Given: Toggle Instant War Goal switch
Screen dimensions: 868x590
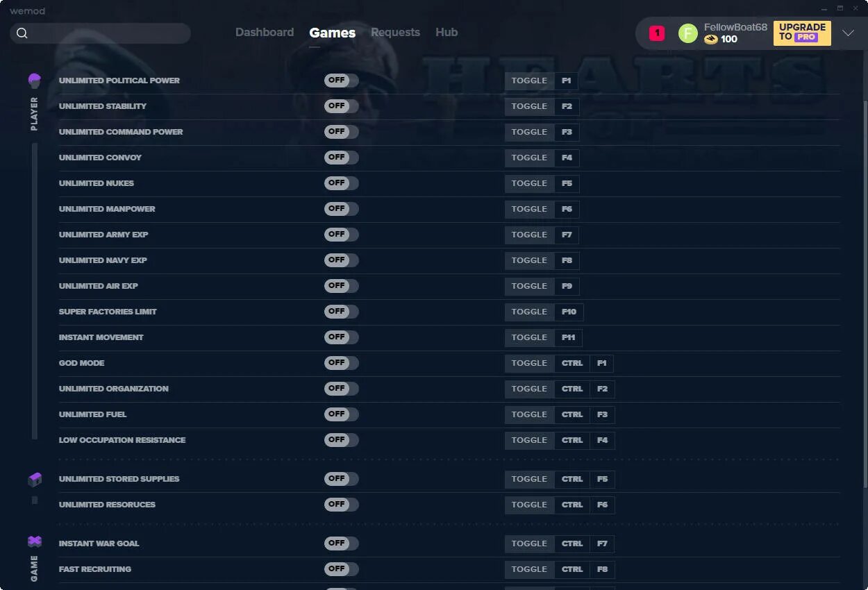Looking at the screenshot, I should (x=342, y=543).
